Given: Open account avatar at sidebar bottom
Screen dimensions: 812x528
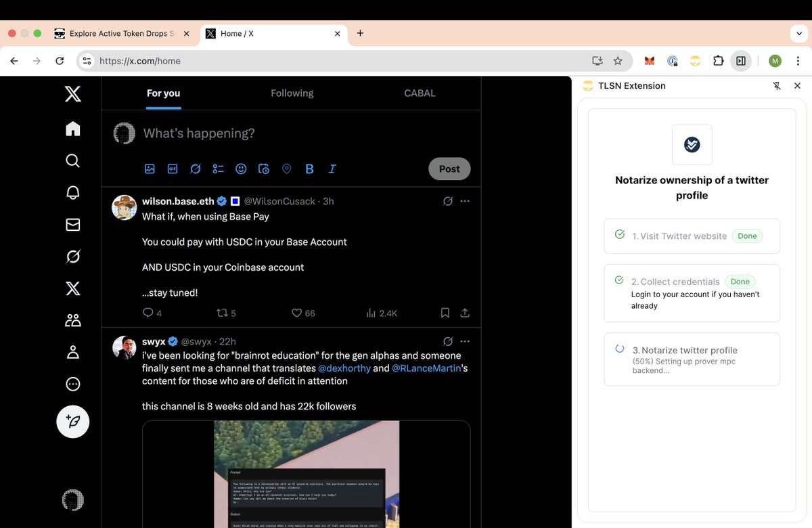Looking at the screenshot, I should coord(73,500).
